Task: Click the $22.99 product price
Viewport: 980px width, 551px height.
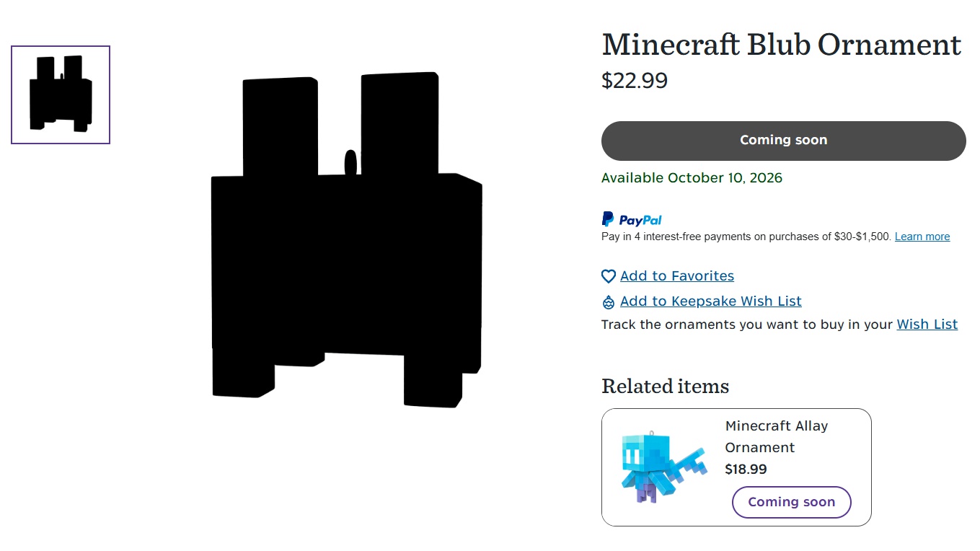Action: tap(635, 81)
